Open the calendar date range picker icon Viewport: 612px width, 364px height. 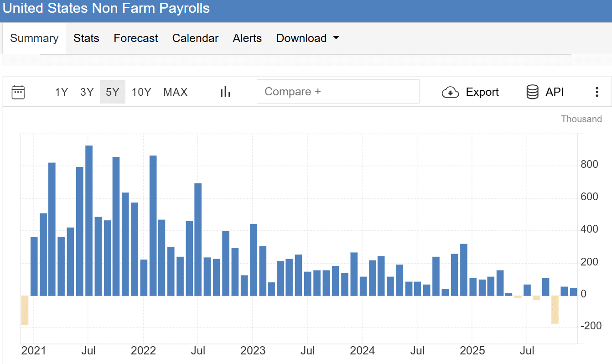tap(18, 92)
